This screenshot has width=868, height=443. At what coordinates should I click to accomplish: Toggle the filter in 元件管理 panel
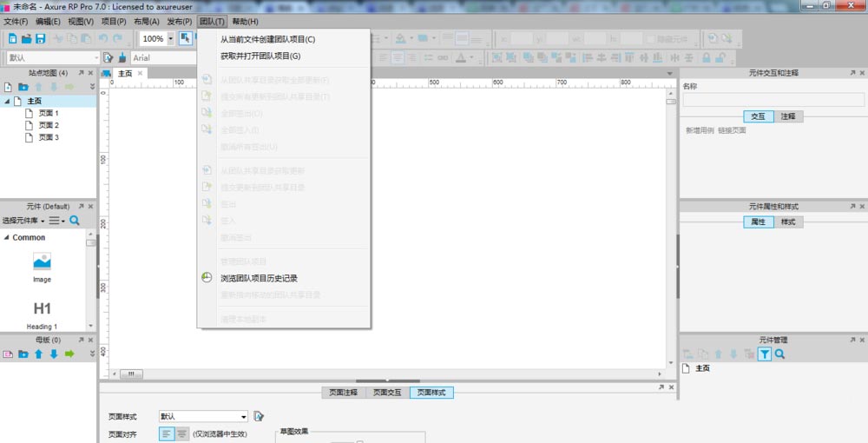coord(765,354)
